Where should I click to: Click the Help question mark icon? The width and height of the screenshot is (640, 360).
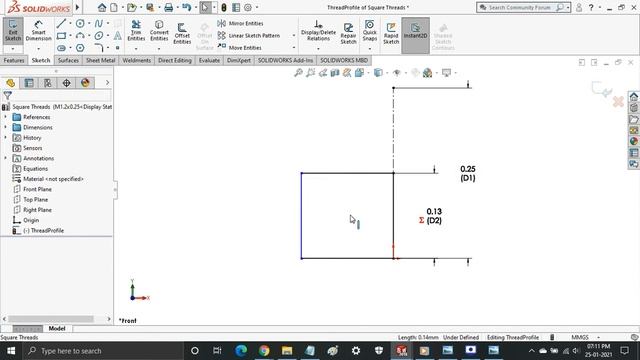point(591,7)
